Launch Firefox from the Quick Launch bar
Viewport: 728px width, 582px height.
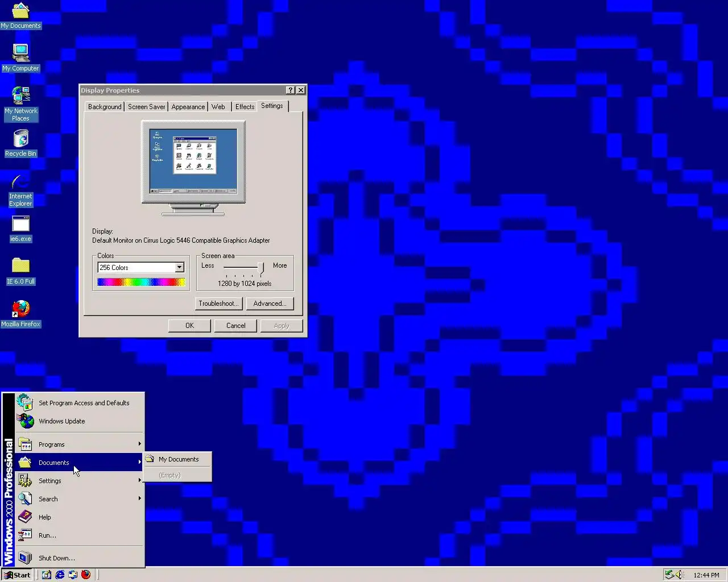86,575
